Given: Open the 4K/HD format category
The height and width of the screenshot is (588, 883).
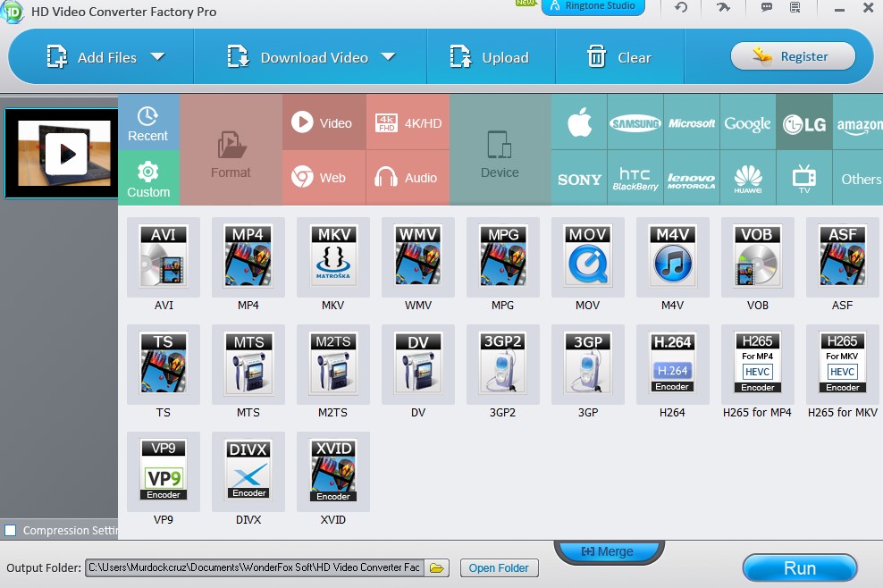Looking at the screenshot, I should (x=408, y=122).
